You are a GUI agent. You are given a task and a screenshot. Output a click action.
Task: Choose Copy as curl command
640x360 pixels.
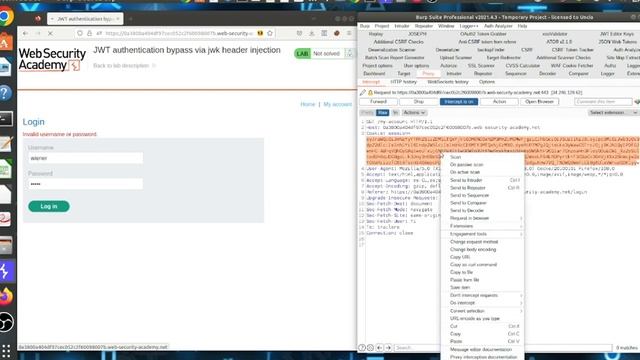coord(482,265)
